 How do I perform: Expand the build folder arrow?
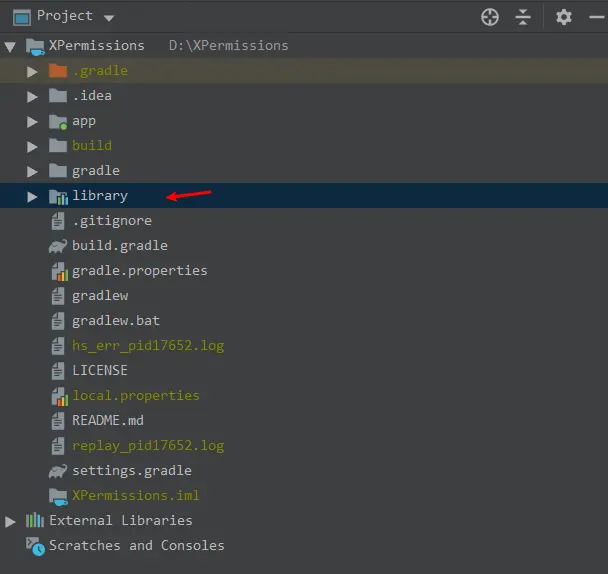32,147
